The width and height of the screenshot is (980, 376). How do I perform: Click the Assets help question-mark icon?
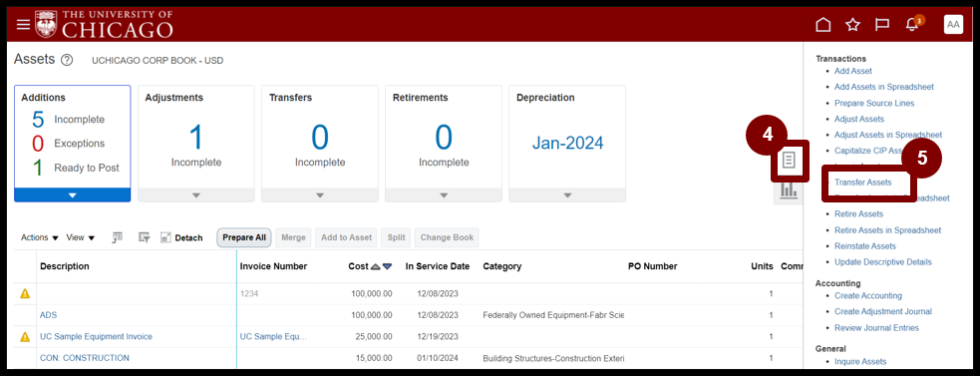(68, 60)
